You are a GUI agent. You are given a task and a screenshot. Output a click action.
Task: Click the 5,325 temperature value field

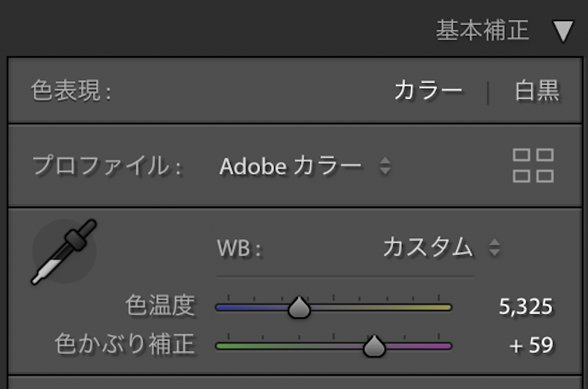[526, 308]
